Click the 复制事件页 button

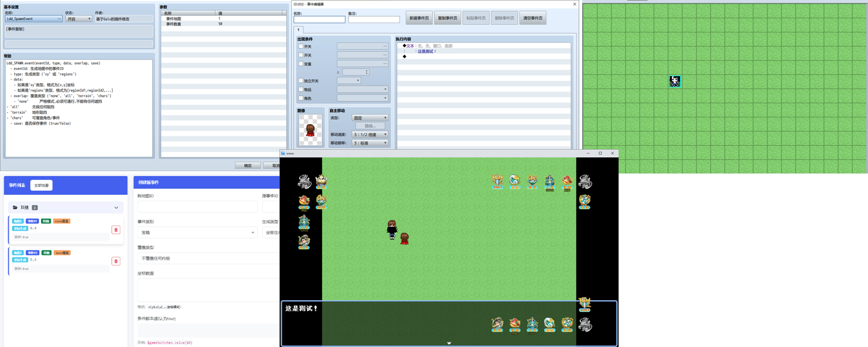tap(447, 18)
